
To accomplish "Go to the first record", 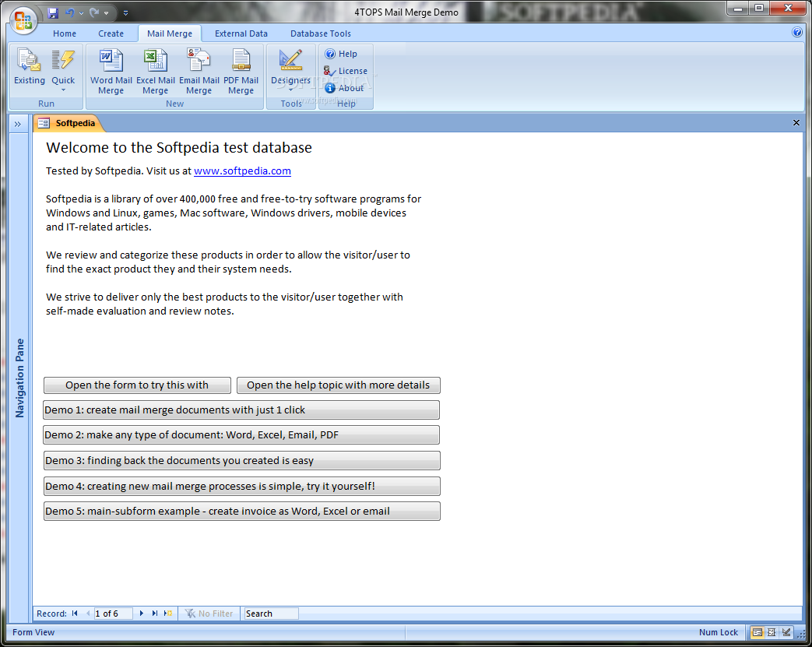I will tap(75, 614).
